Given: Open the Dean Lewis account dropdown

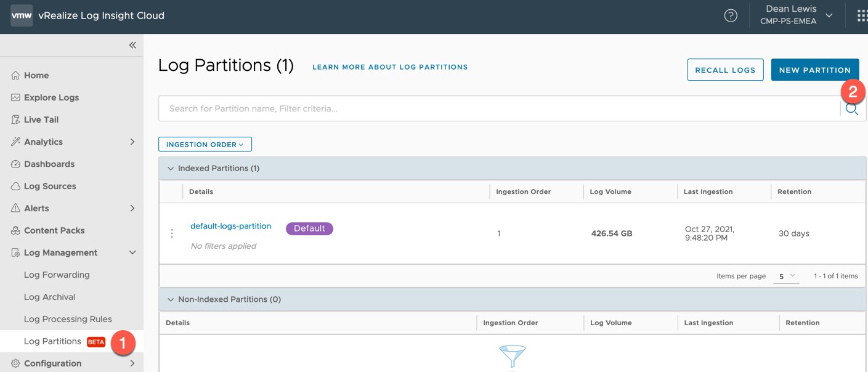Looking at the screenshot, I should [796, 15].
